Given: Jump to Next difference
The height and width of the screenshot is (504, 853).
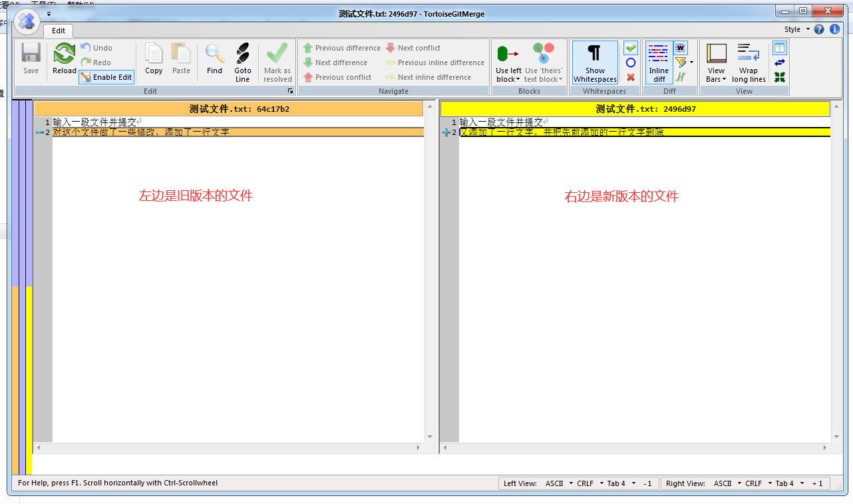Looking at the screenshot, I should [x=335, y=63].
